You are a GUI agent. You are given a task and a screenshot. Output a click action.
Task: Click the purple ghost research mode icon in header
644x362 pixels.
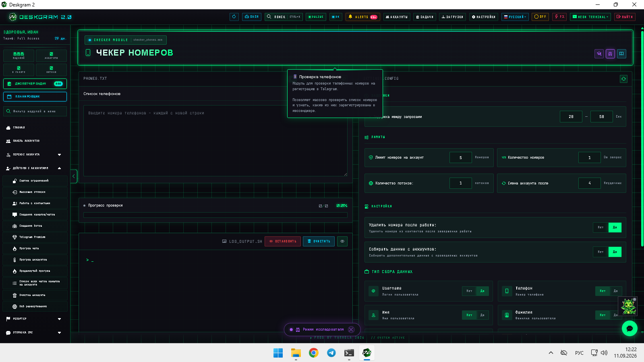coord(610,54)
